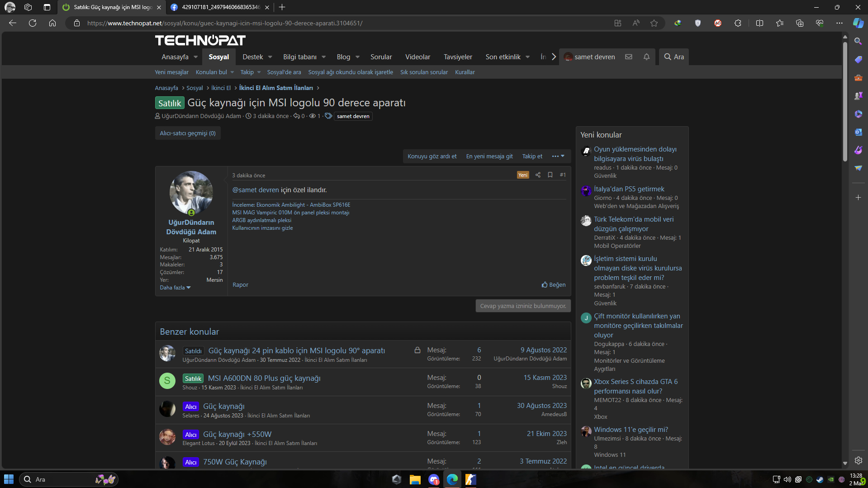Click the browser back arrow
This screenshot has height=488, width=868.
click(x=13, y=23)
